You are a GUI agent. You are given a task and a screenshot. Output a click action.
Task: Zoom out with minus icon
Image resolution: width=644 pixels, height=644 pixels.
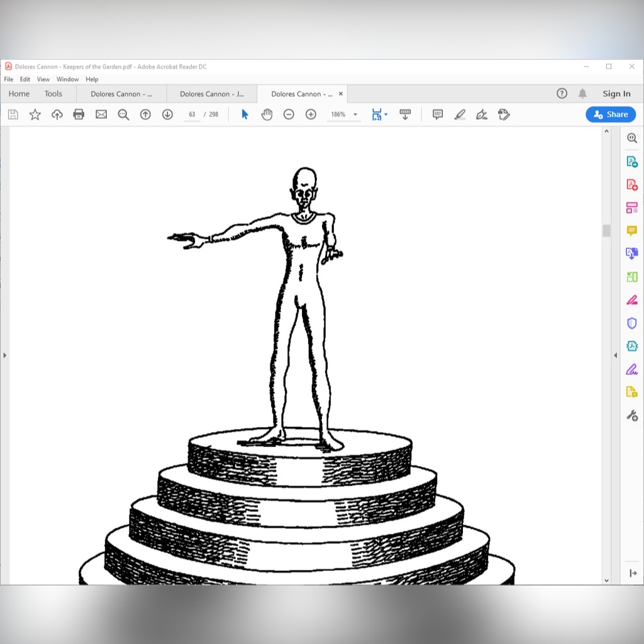click(289, 114)
